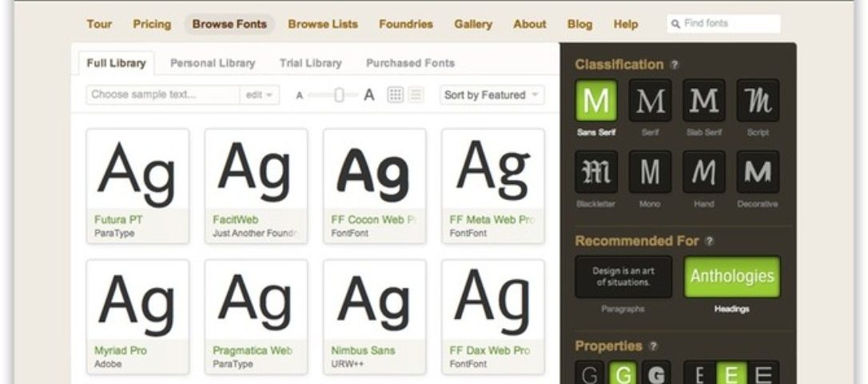Open the Help page
The height and width of the screenshot is (384, 868).
(626, 24)
